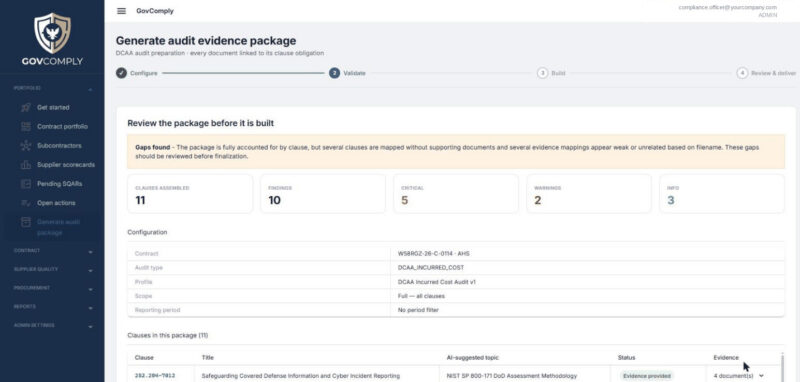Click the Title column header
Screen dimensions: 800x382
pyautogui.click(x=207, y=358)
